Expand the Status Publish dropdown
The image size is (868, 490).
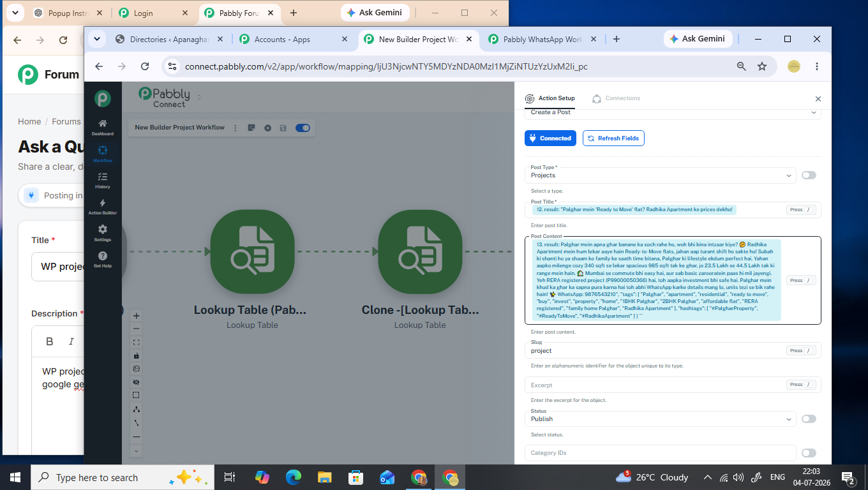click(x=660, y=419)
